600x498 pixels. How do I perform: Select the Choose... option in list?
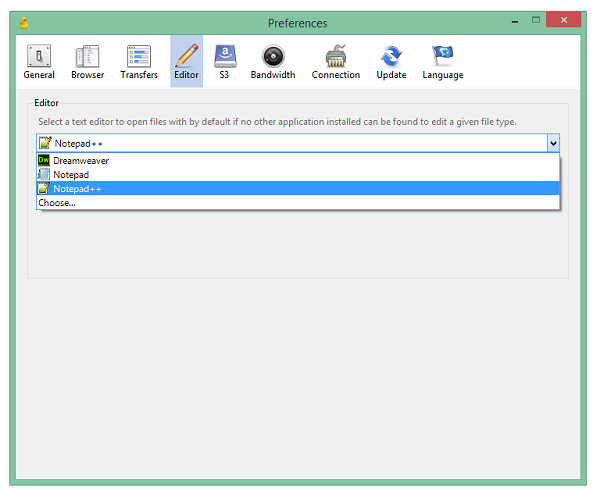pyautogui.click(x=298, y=202)
